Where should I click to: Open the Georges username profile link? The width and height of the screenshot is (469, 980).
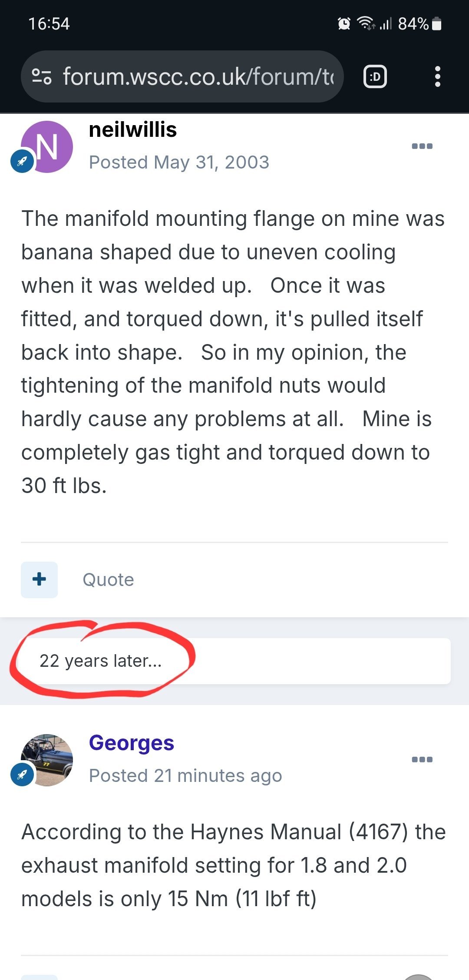[x=132, y=743]
